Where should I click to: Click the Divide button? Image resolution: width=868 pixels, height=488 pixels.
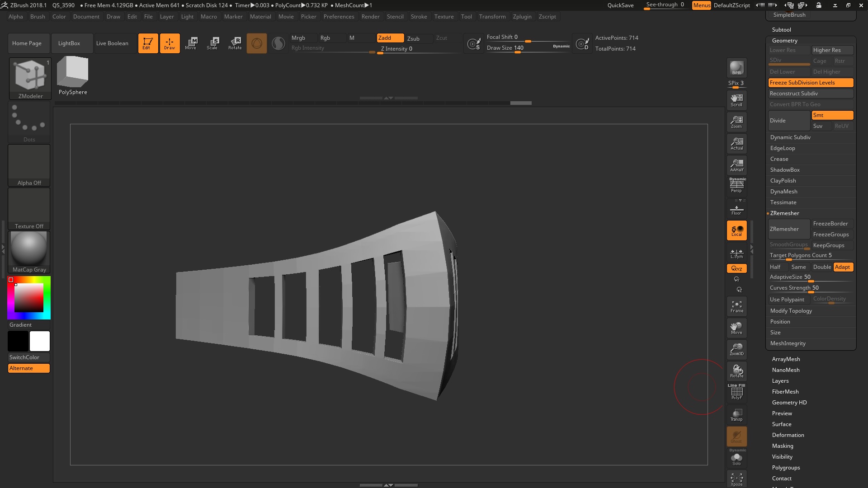pyautogui.click(x=789, y=121)
